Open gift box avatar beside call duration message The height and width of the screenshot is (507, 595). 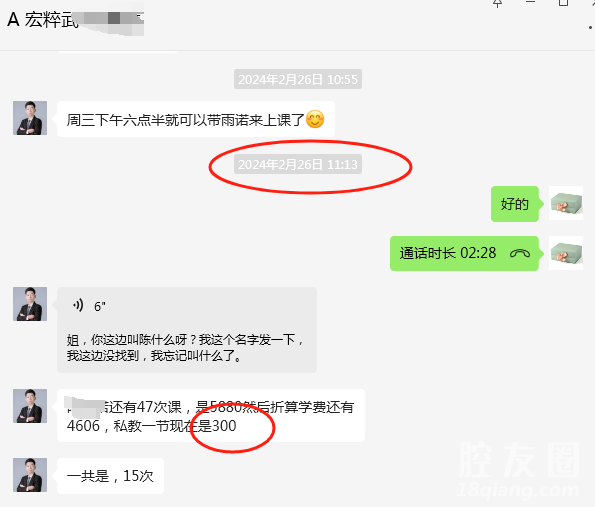click(566, 253)
